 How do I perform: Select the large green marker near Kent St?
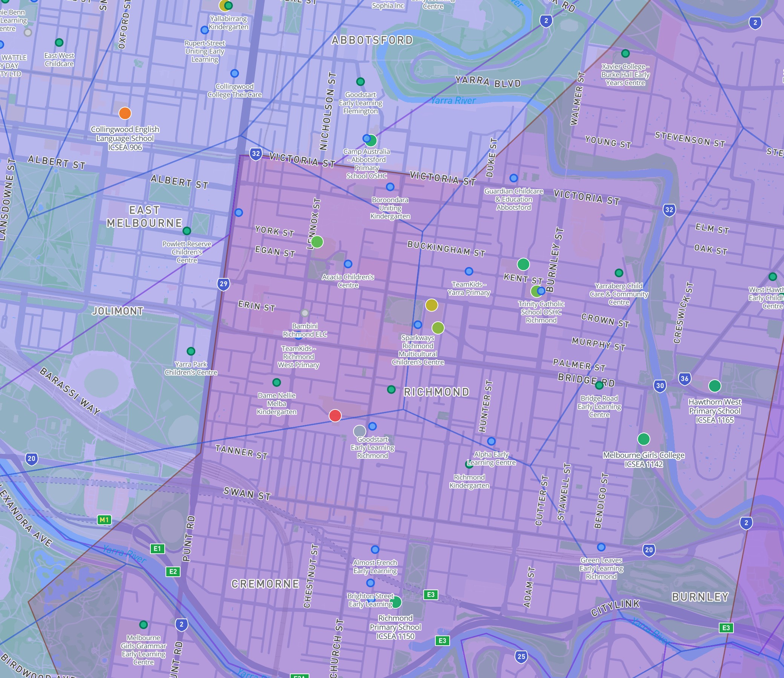(x=523, y=264)
